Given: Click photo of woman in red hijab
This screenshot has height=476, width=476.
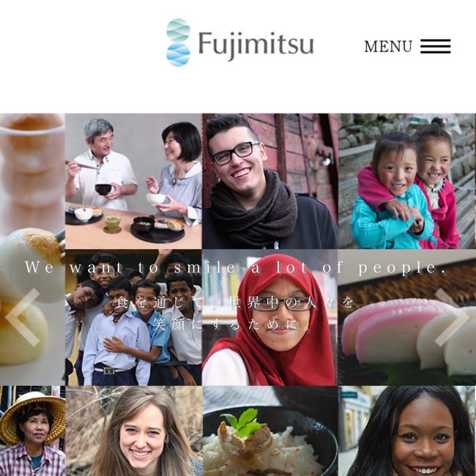Looking at the screenshot, I should [270, 318].
